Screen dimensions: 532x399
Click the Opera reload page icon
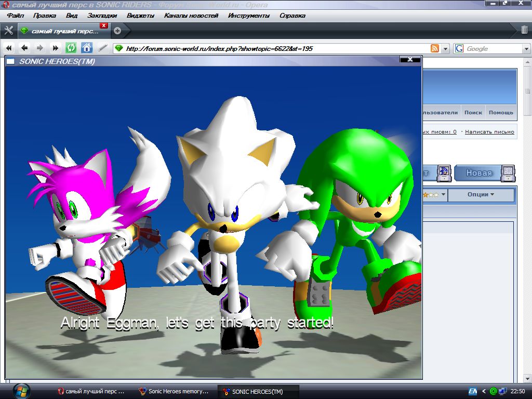point(71,48)
